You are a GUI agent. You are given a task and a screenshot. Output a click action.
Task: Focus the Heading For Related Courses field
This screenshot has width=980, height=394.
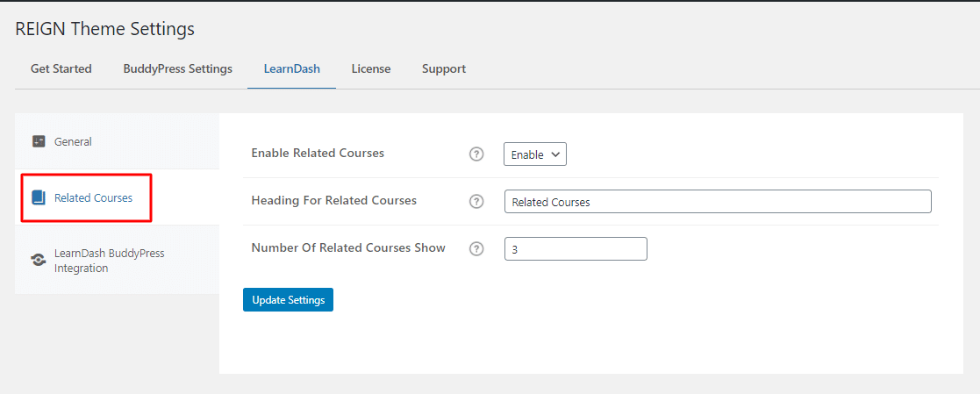[719, 202]
